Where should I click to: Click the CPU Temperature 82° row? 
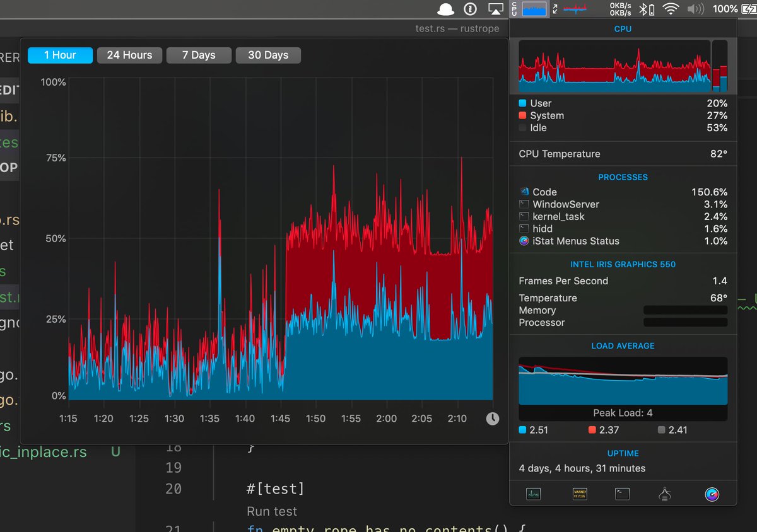[623, 154]
